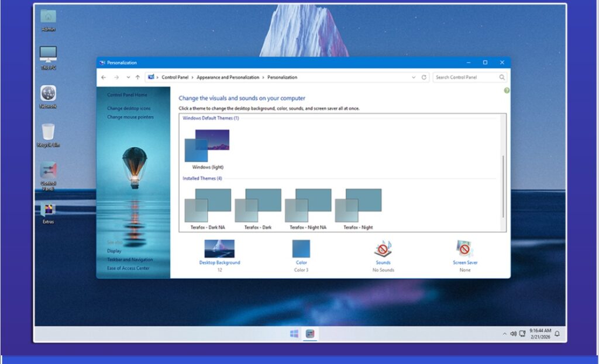The height and width of the screenshot is (364, 599).
Task: Select the Terafox - Dark theme thumbnail
Action: pos(258,206)
